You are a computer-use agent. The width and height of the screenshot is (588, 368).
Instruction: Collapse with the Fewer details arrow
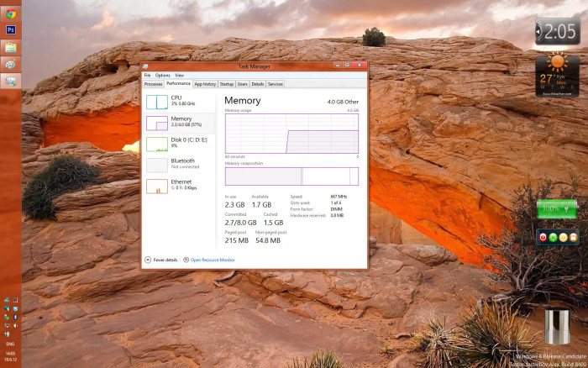tap(148, 260)
